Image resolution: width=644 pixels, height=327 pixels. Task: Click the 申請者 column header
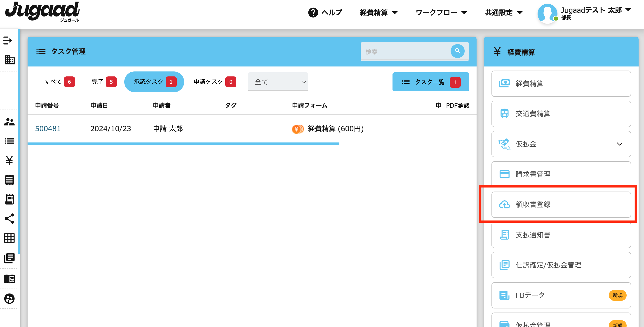(162, 105)
